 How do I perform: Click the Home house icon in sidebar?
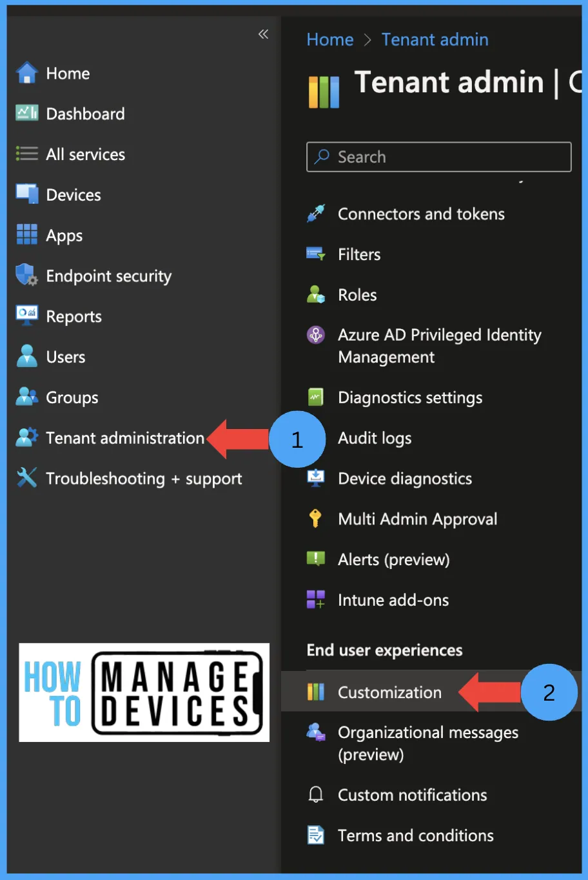tap(26, 73)
